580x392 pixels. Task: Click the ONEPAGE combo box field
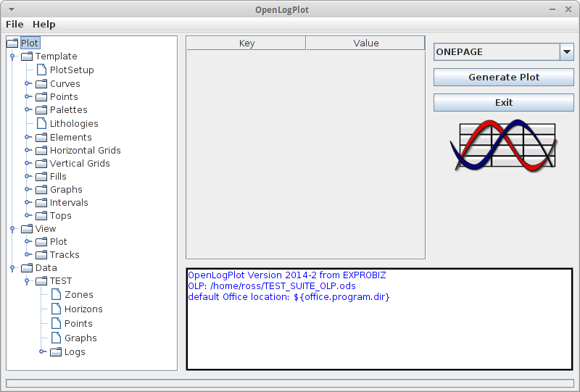coord(497,51)
